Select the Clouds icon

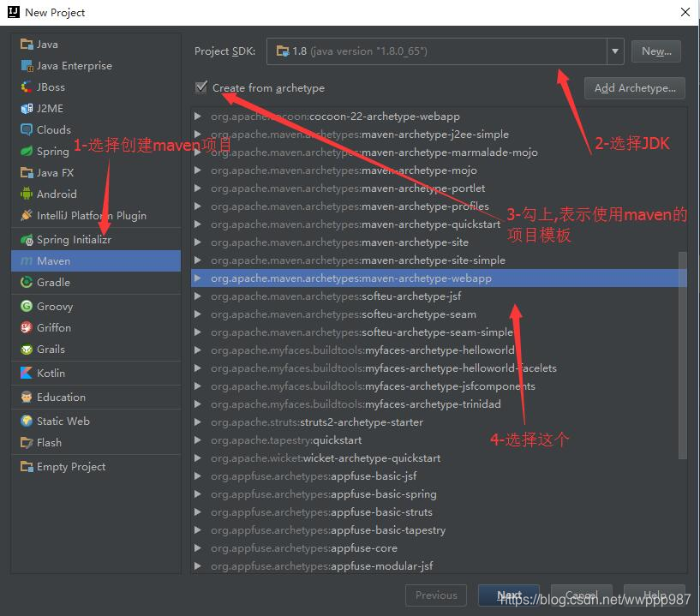tap(27, 130)
